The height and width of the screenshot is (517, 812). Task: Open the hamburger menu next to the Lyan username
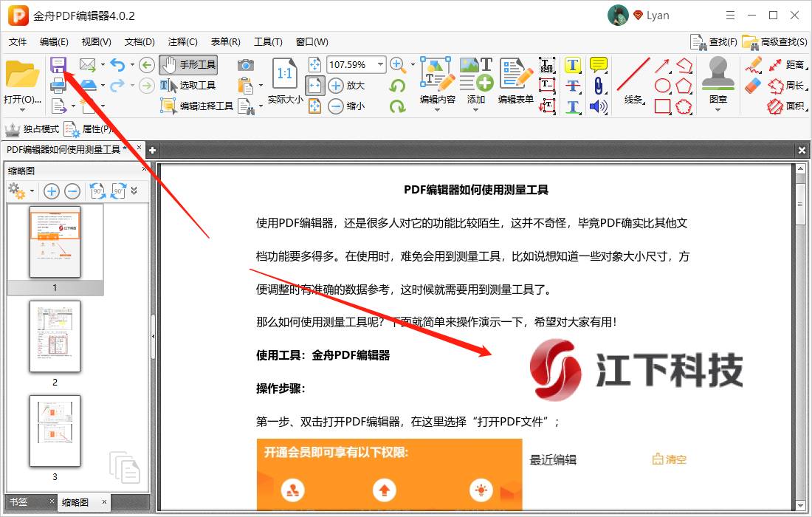coord(730,16)
